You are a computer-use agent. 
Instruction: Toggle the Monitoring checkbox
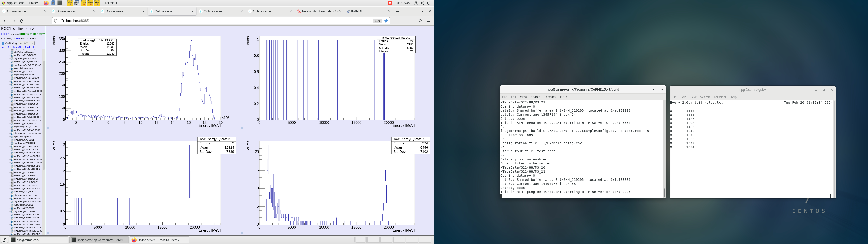[3, 43]
